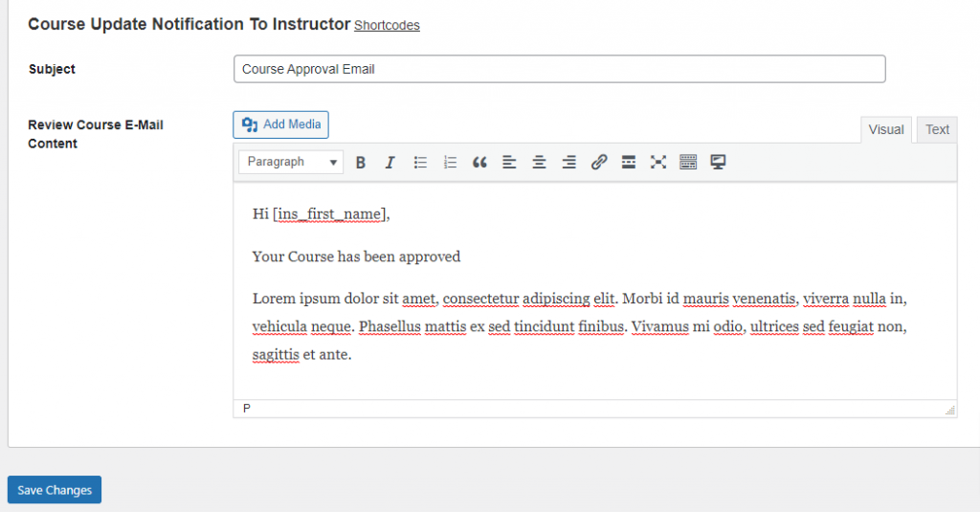This screenshot has height=512, width=980.
Task: Apply blockquote formatting
Action: 479,163
